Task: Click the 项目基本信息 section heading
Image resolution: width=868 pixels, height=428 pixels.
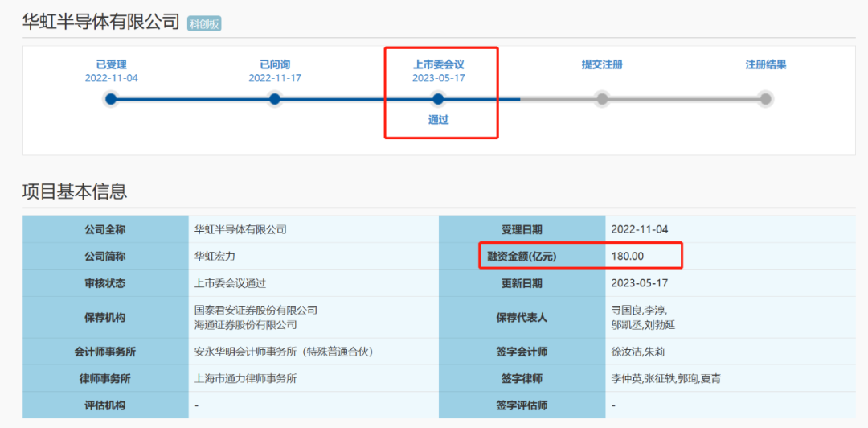Action: pos(75,191)
